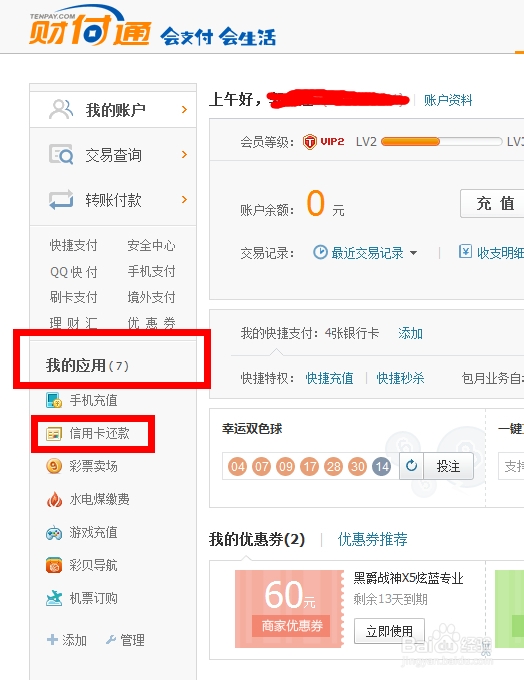
Task: Click lottery ball 28
Action: coord(334,467)
